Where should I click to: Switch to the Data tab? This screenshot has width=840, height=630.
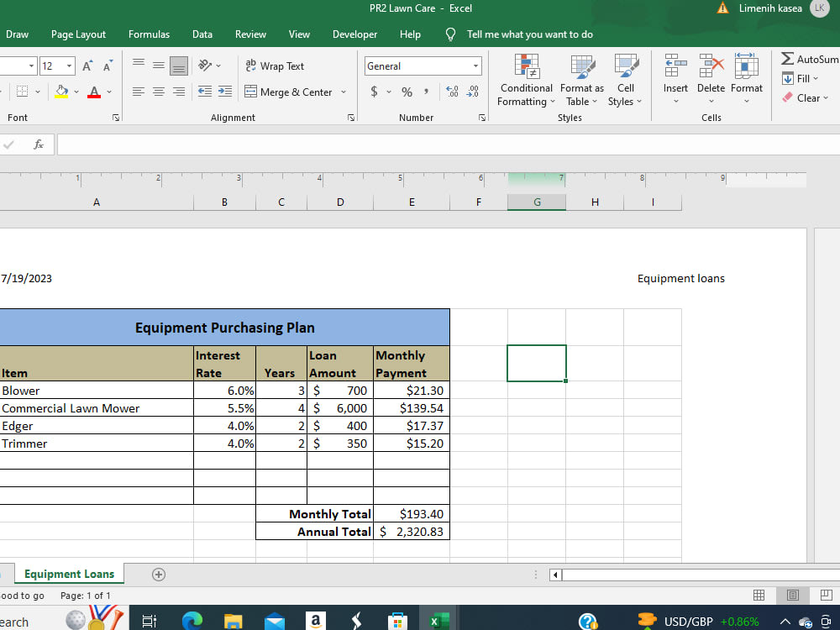(202, 34)
